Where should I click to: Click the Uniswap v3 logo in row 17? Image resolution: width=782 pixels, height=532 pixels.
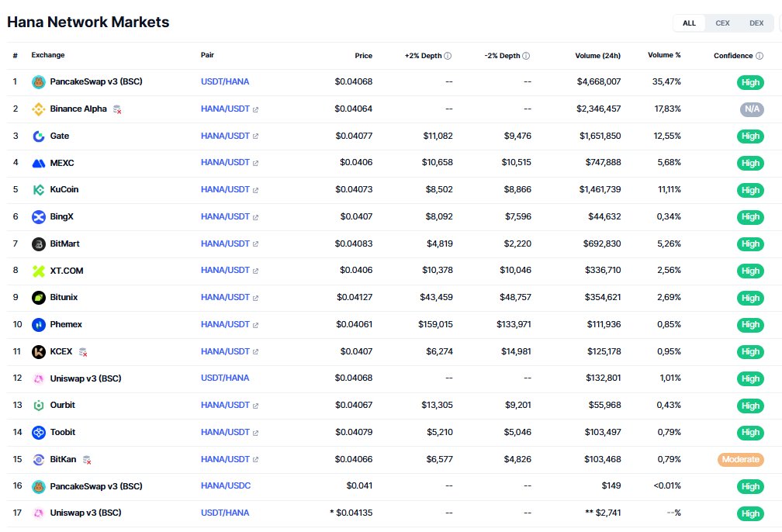(39, 513)
